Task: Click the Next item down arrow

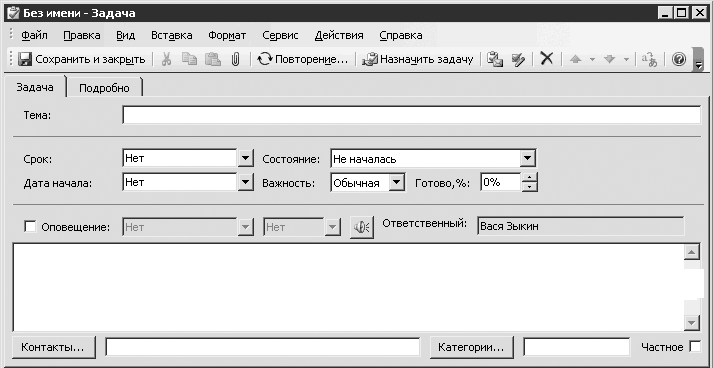Action: pos(610,59)
